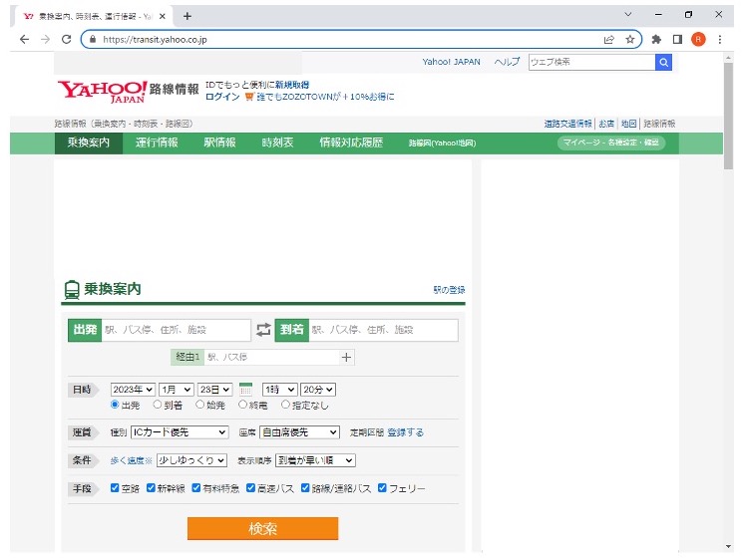The image size is (744, 560).
Task: Click the share page icon in address bar
Action: 609,39
